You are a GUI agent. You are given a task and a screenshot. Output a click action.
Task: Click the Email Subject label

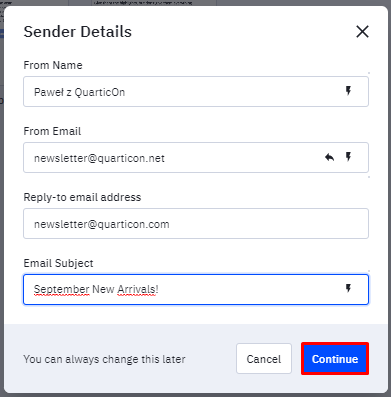click(x=58, y=263)
